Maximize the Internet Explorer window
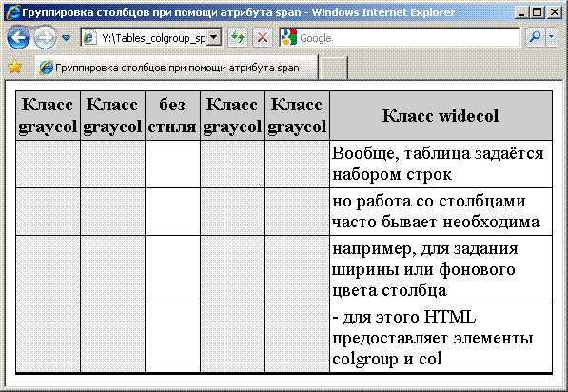The width and height of the screenshot is (568, 392). tap(538, 12)
